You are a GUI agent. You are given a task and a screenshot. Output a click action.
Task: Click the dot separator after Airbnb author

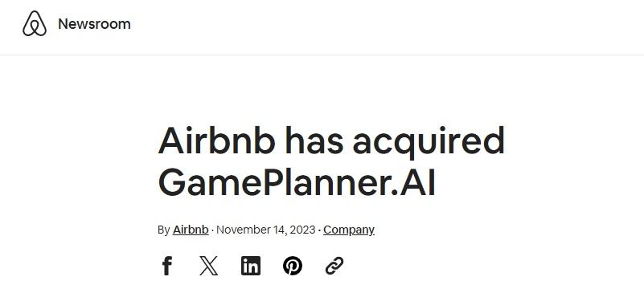coord(212,230)
